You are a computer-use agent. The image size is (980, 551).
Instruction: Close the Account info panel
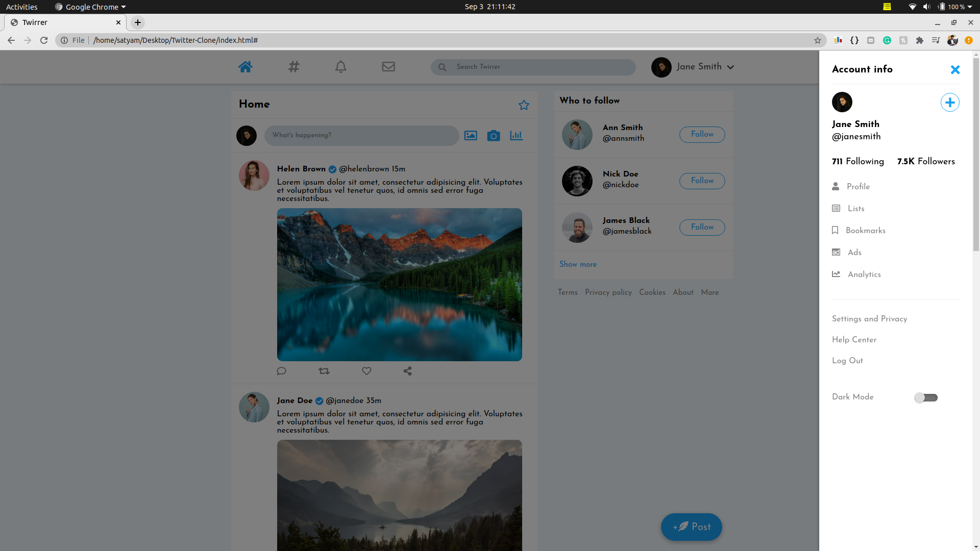[x=955, y=70]
